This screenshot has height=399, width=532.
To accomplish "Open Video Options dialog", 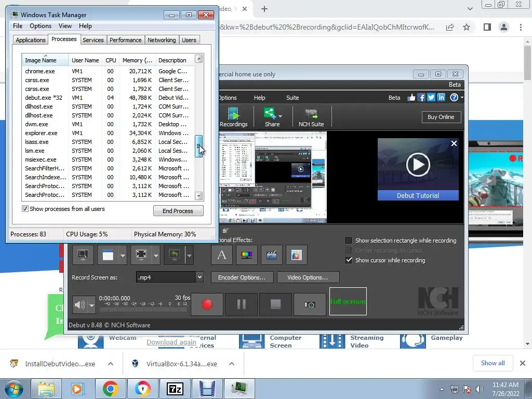I will click(308, 277).
